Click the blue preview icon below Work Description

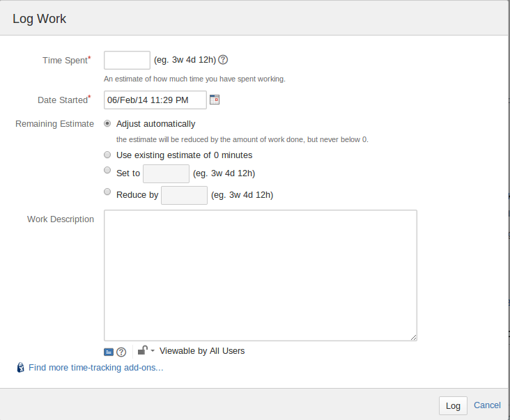click(108, 352)
